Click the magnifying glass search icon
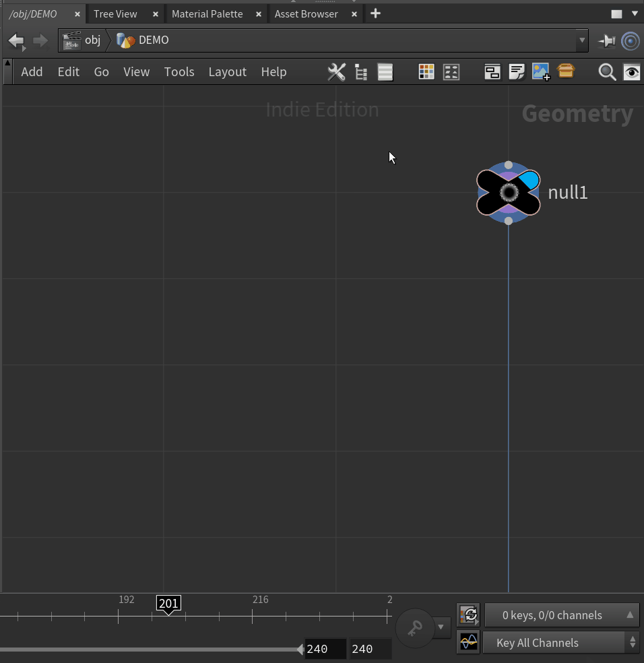644x663 pixels. 606,71
